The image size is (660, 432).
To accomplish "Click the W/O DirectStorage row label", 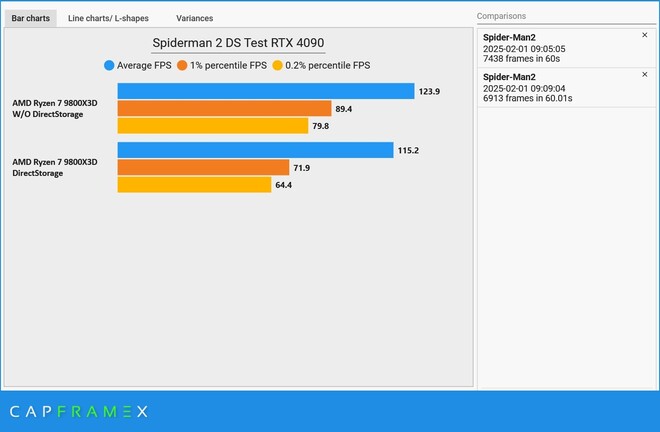I will point(55,109).
